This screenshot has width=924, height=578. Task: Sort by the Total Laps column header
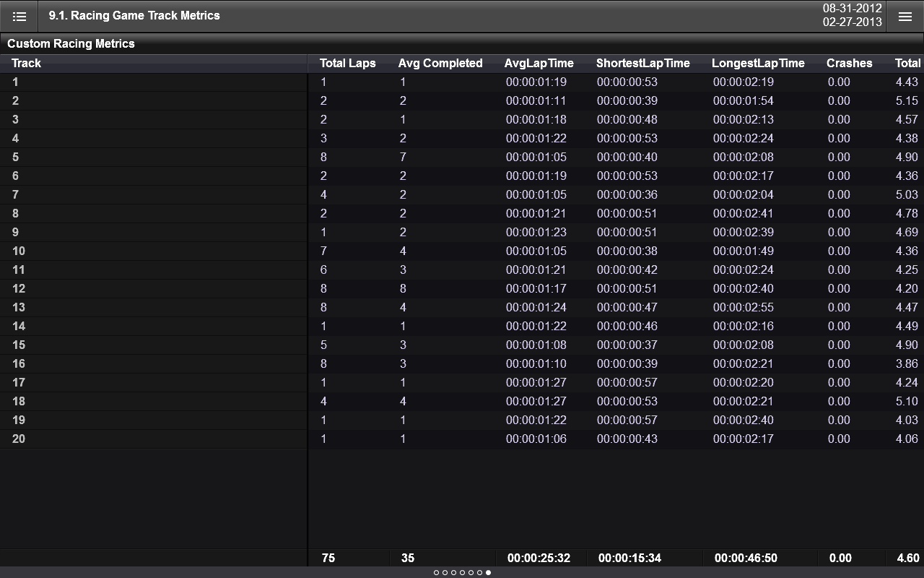click(x=348, y=63)
